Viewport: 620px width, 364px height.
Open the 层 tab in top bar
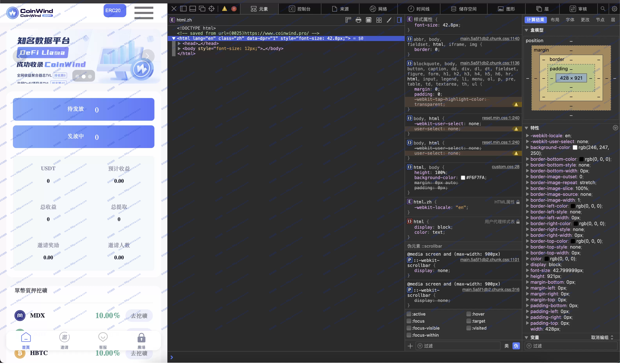(x=542, y=9)
